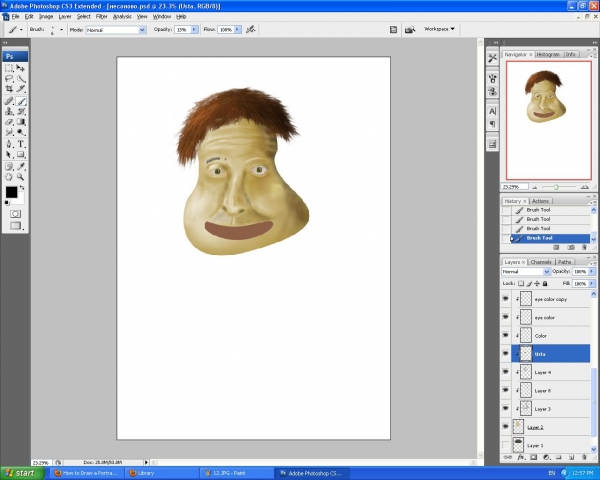Select the Lasso tool

point(9,78)
